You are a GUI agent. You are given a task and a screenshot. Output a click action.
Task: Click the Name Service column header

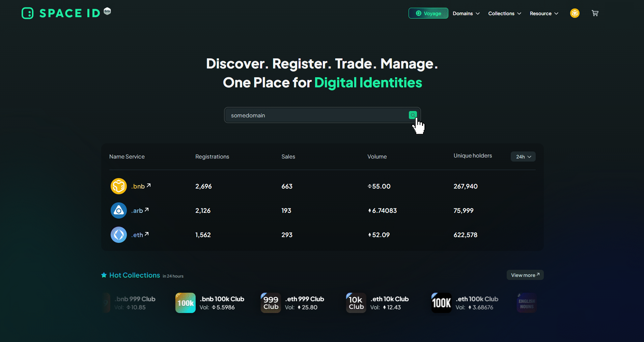click(x=127, y=156)
